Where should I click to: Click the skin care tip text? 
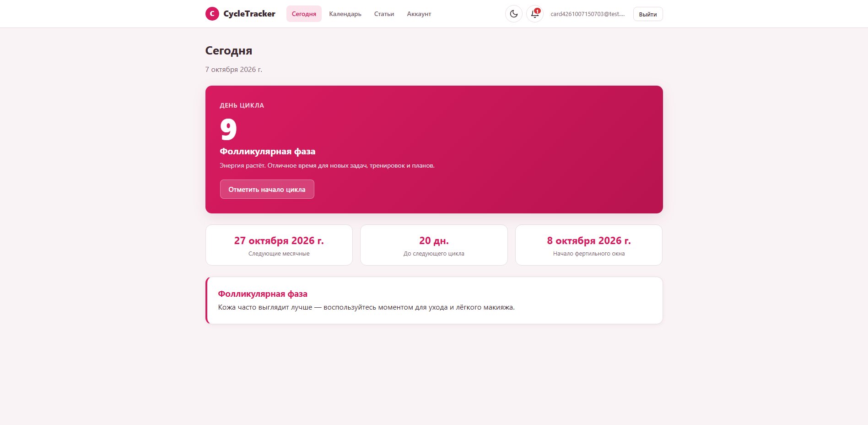(x=367, y=307)
